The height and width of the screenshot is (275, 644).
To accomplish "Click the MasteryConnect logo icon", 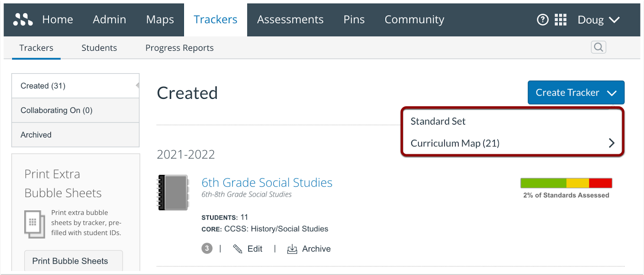I will (23, 19).
